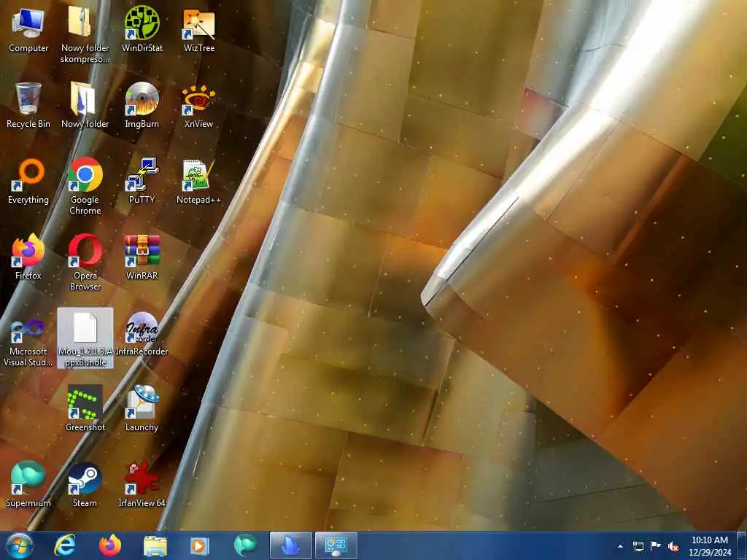Click the Show desktop strip
Viewport: 747px width, 560px height.
click(742, 545)
